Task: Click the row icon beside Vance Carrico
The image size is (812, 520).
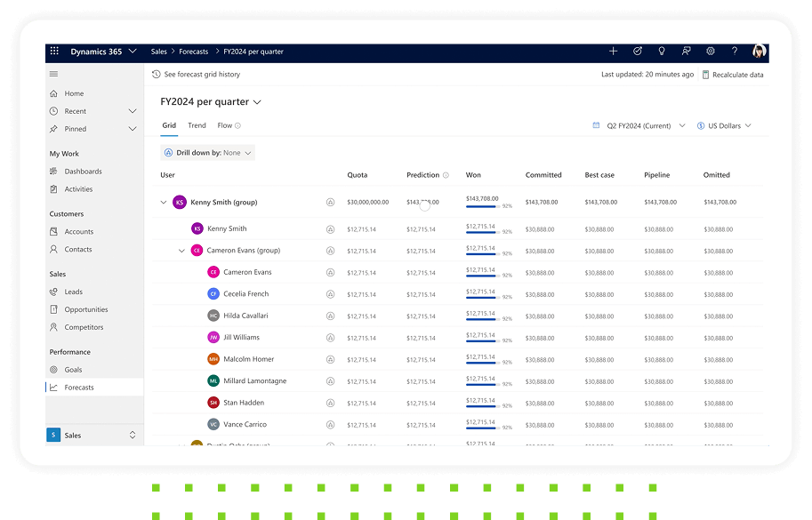Action: pyautogui.click(x=330, y=425)
